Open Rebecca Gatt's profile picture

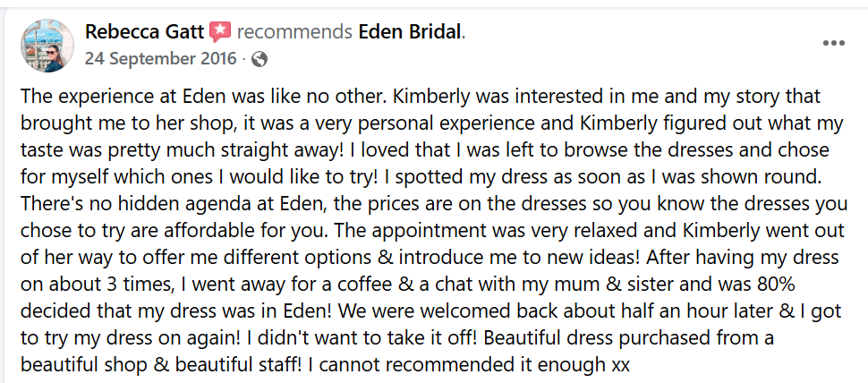47,46
